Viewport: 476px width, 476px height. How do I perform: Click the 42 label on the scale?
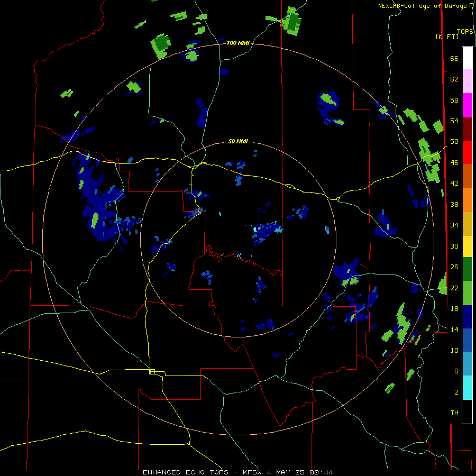click(454, 184)
